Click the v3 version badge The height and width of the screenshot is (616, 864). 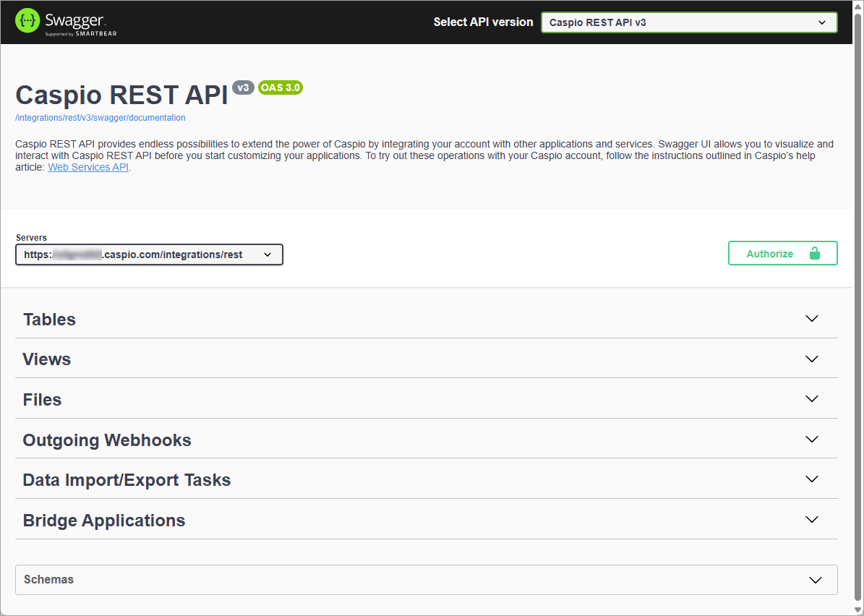(243, 87)
